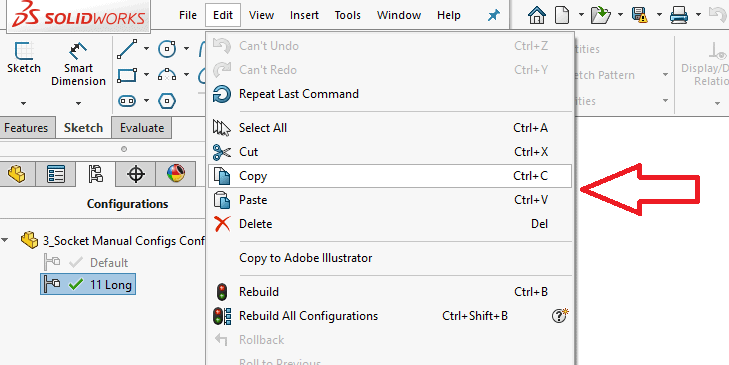Click the Sketch tool icon
The image size is (729, 365).
pos(24,50)
